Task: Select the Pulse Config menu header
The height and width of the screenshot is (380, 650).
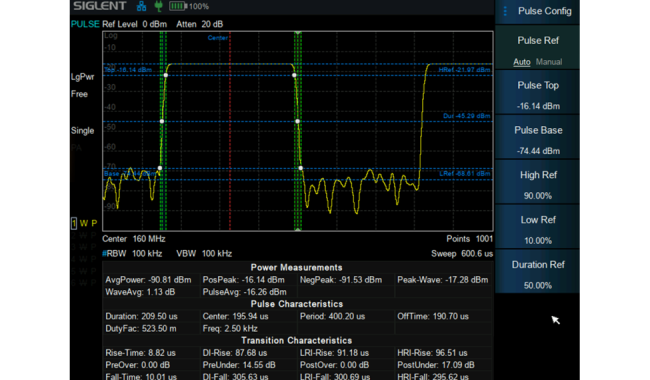Action: tap(538, 12)
